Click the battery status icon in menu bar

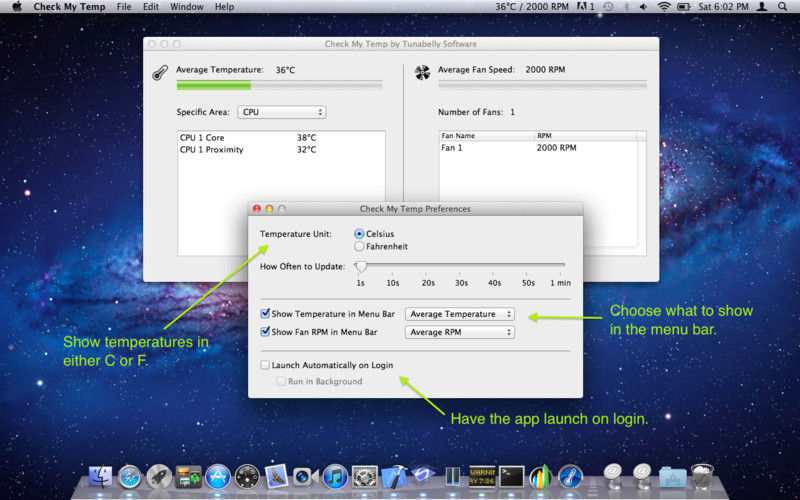[x=683, y=7]
